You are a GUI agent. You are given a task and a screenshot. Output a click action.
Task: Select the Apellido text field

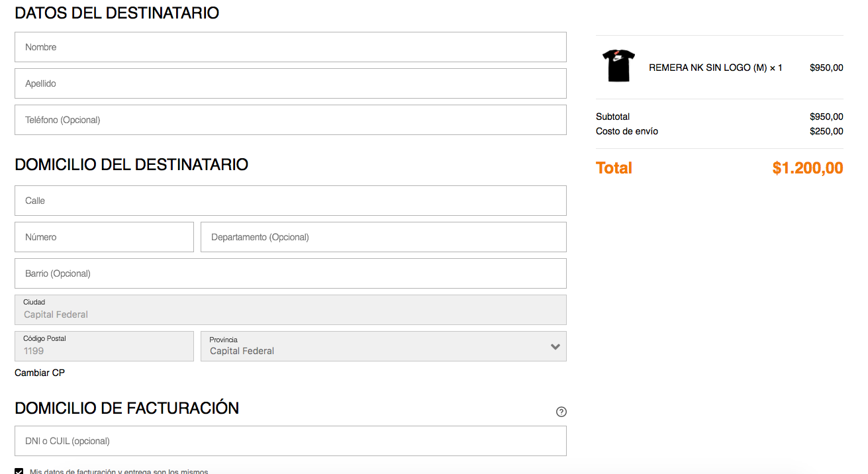coord(291,83)
